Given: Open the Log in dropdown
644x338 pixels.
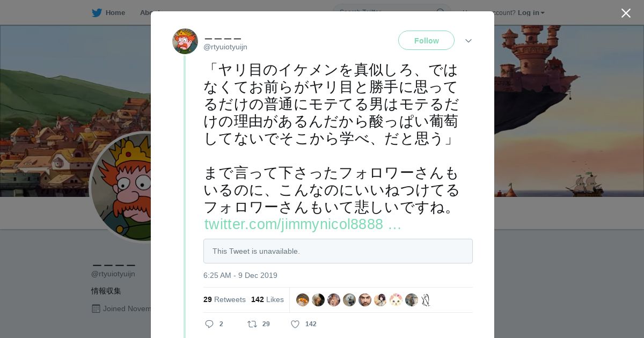Looking at the screenshot, I should tap(531, 13).
